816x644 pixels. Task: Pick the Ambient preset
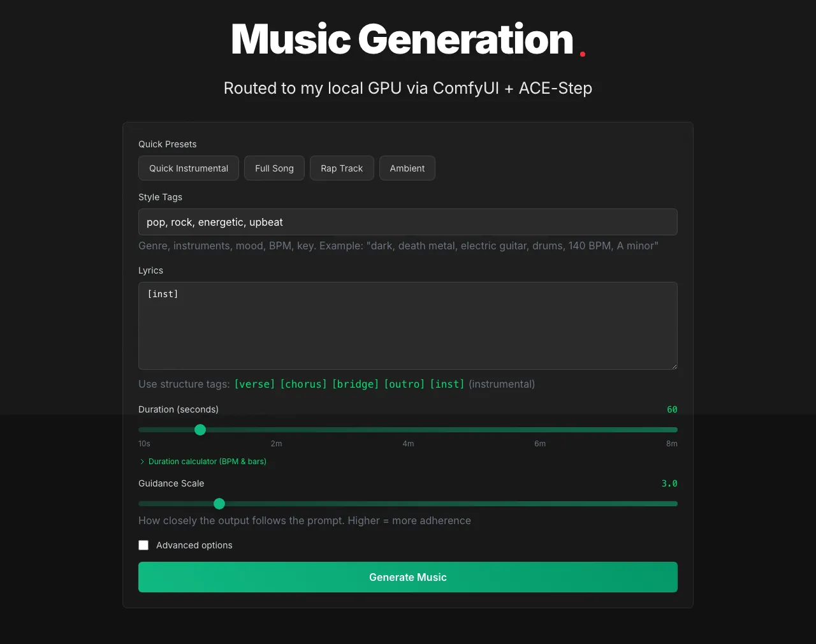(407, 168)
